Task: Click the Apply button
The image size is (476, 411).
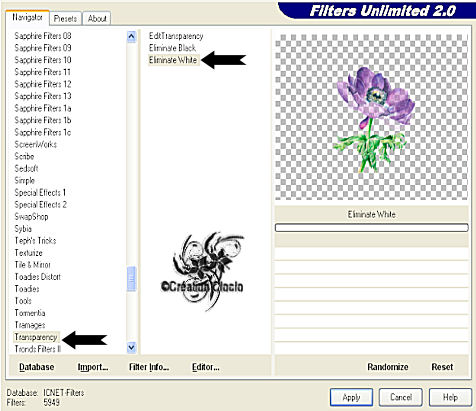Action: point(351,397)
